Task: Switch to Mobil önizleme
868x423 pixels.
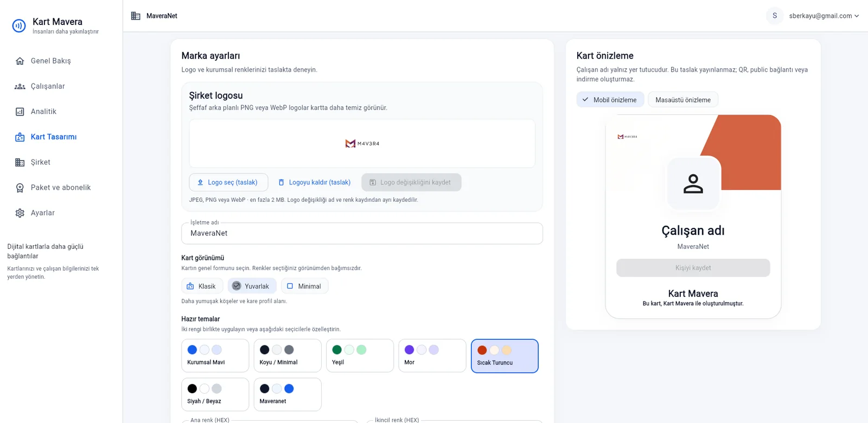Action: pyautogui.click(x=610, y=100)
